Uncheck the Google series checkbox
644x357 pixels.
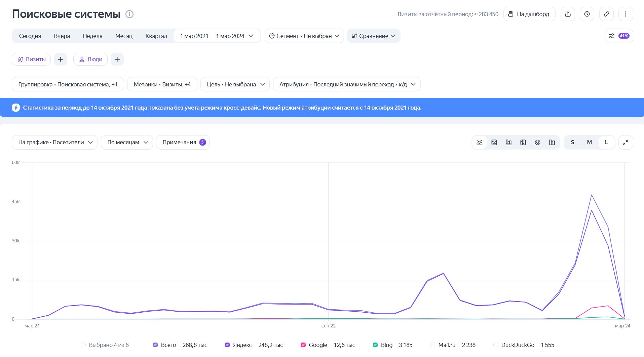coord(303,345)
